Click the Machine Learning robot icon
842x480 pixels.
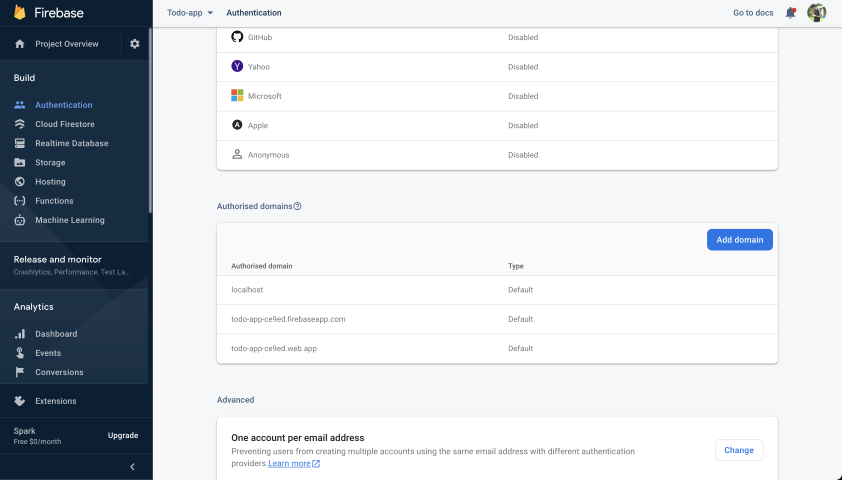pyautogui.click(x=20, y=220)
